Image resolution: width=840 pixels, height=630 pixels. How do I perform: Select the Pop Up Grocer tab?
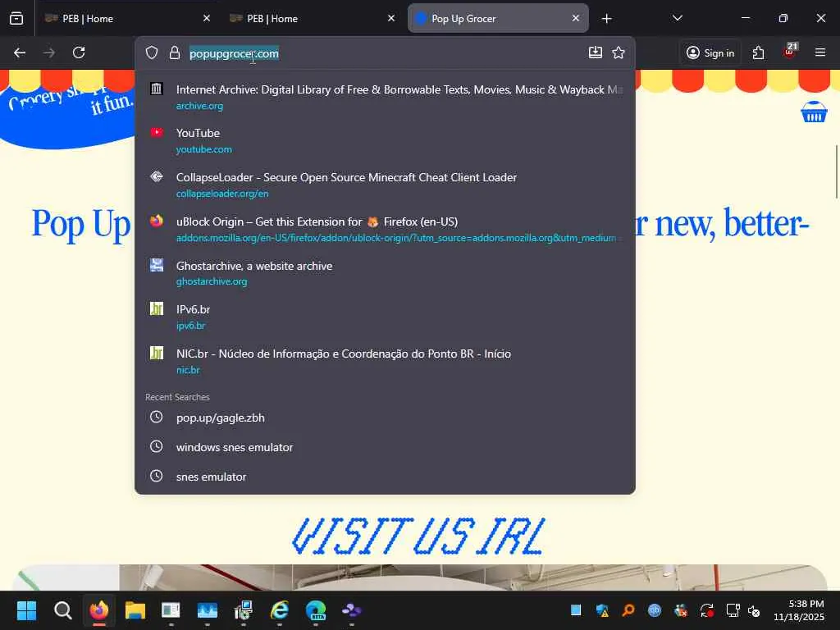click(x=498, y=18)
